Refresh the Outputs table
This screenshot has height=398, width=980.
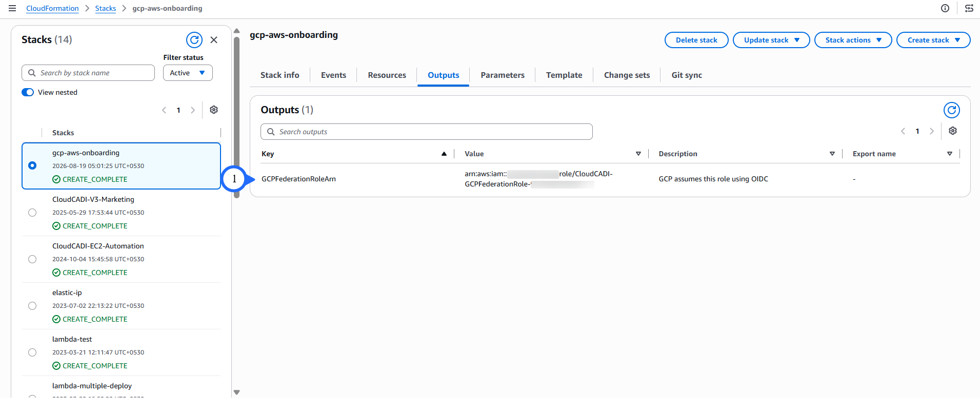[952, 110]
